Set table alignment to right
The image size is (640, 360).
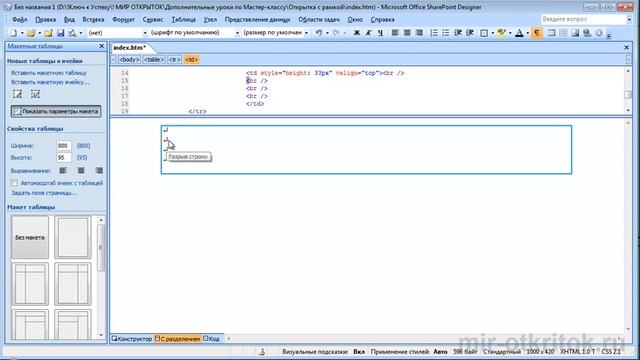pyautogui.click(x=99, y=171)
